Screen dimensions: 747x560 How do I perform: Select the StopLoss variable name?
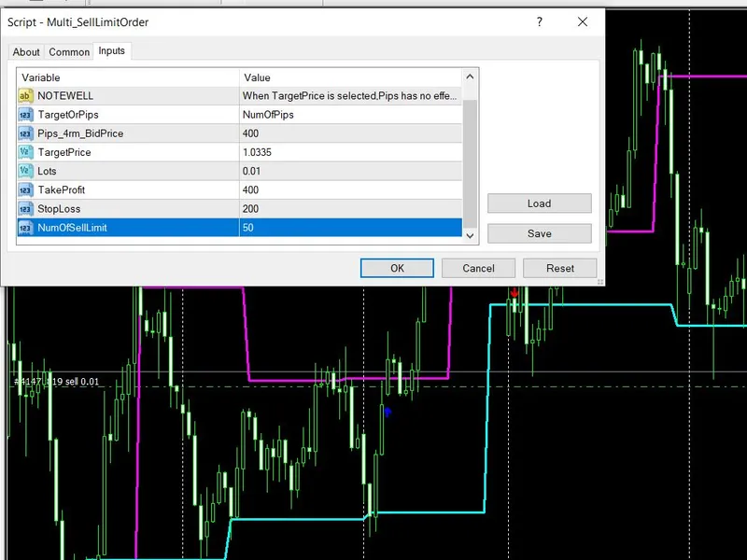pos(59,208)
